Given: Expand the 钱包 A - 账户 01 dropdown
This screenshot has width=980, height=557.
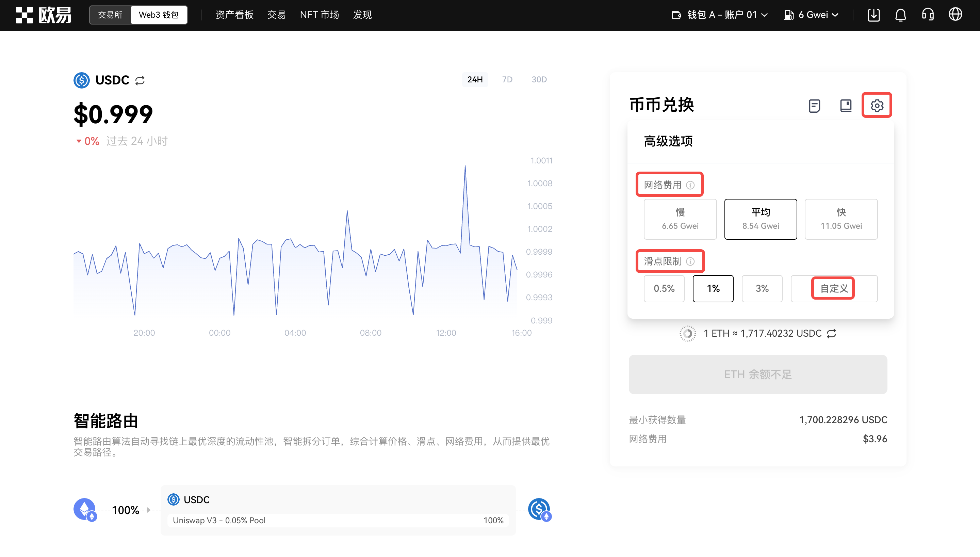Looking at the screenshot, I should pyautogui.click(x=720, y=15).
